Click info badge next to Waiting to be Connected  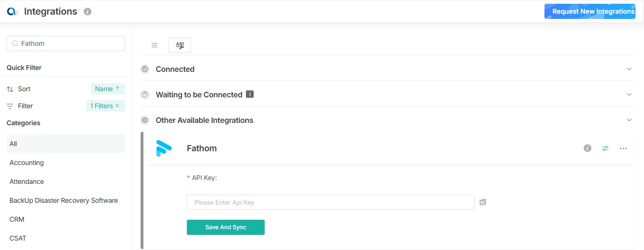(250, 94)
